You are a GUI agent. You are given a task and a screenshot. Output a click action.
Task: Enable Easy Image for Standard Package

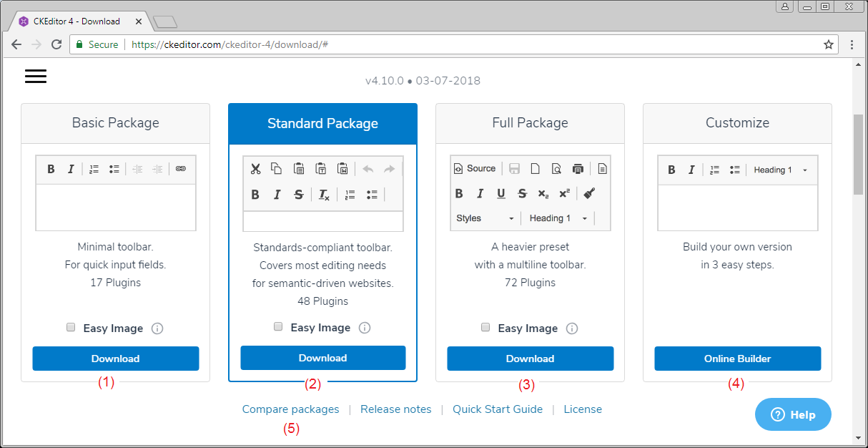278,326
